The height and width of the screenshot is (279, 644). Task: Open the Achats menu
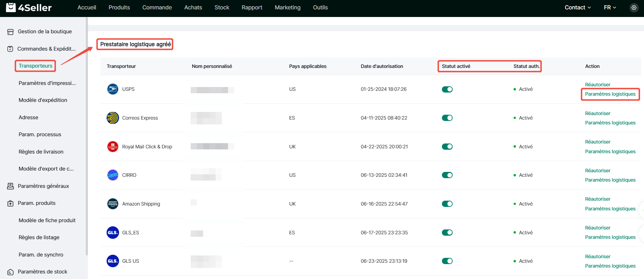point(193,7)
